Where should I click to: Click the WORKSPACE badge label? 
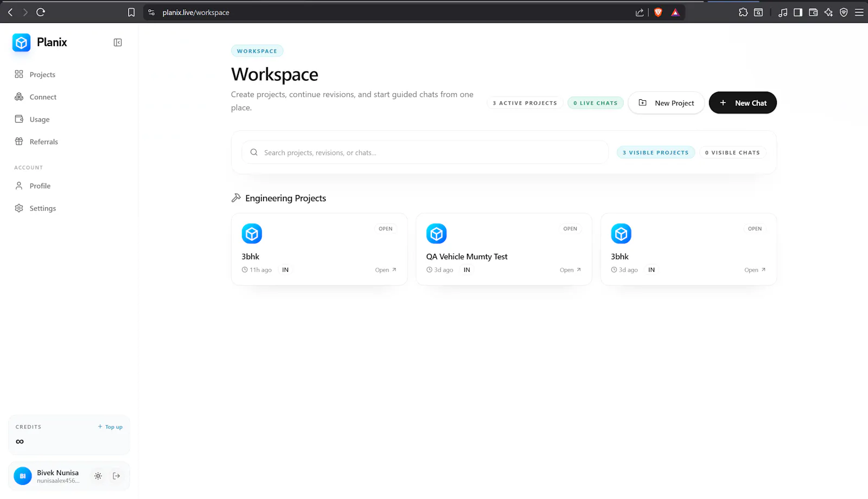pos(257,51)
